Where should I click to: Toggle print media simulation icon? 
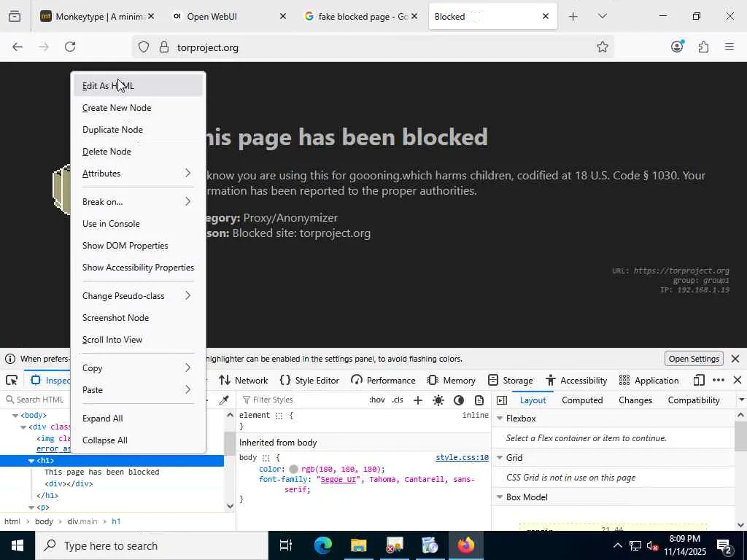pyautogui.click(x=479, y=400)
